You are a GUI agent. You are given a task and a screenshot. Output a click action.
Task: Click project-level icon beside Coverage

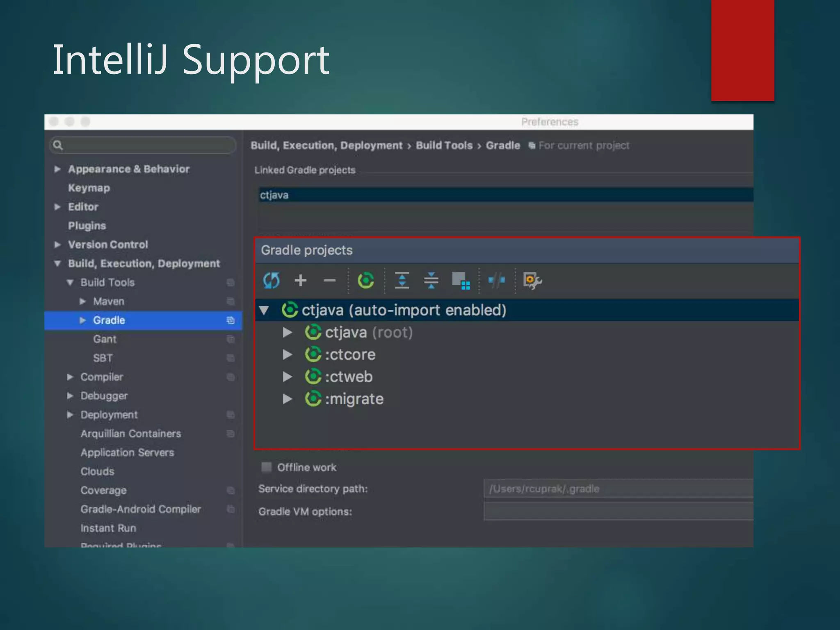231,490
